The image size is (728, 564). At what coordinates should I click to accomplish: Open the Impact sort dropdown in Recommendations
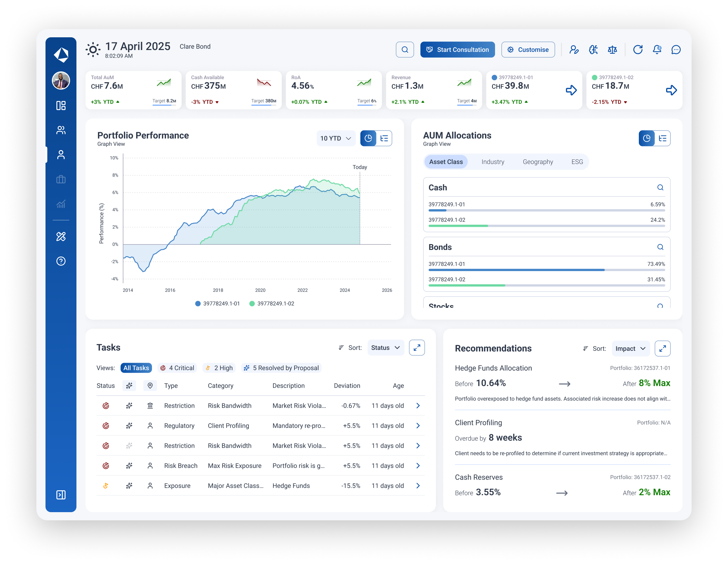[630, 348]
